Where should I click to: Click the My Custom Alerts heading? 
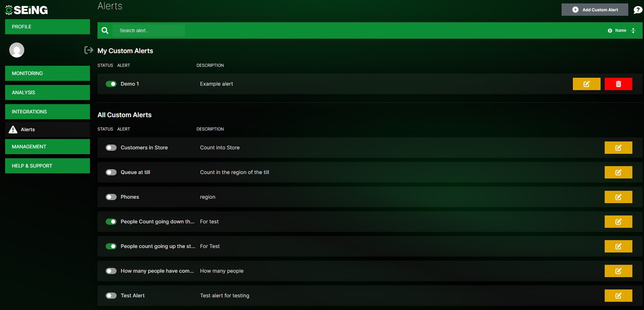[125, 51]
